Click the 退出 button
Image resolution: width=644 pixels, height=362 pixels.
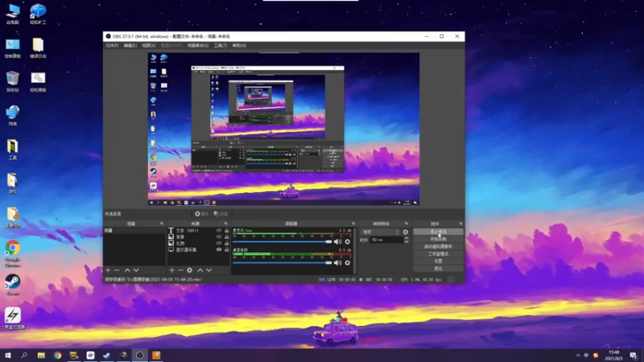pos(438,269)
